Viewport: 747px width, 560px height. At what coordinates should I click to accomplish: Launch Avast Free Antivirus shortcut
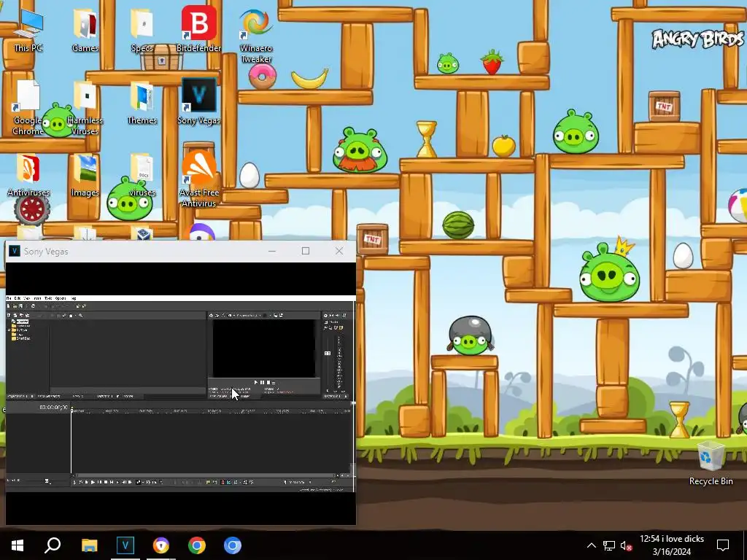click(x=198, y=179)
